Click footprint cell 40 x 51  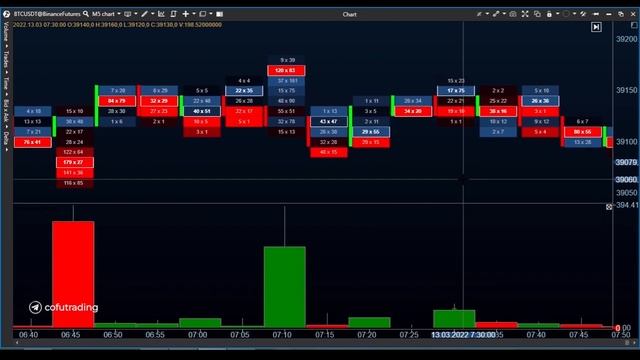click(202, 111)
